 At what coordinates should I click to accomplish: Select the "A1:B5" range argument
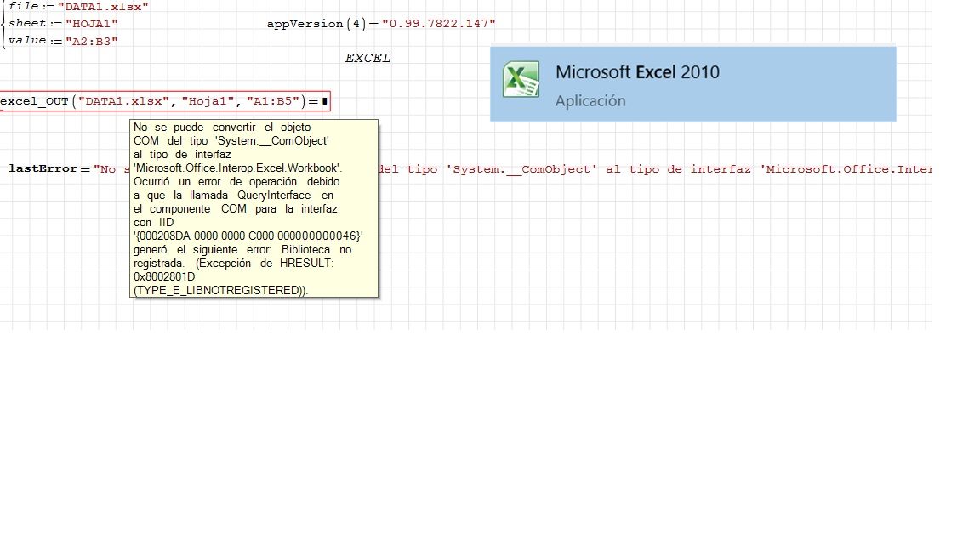pyautogui.click(x=273, y=101)
